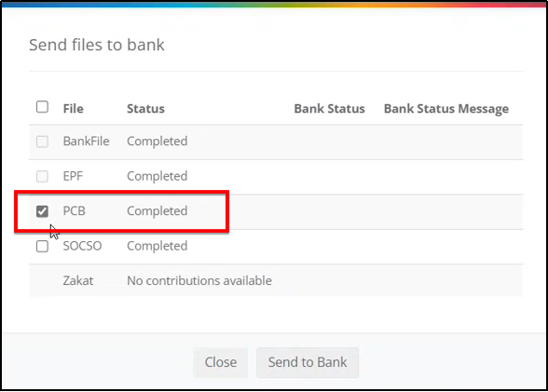Uncheck the PCB checkbox
The image size is (548, 392).
pyautogui.click(x=42, y=211)
